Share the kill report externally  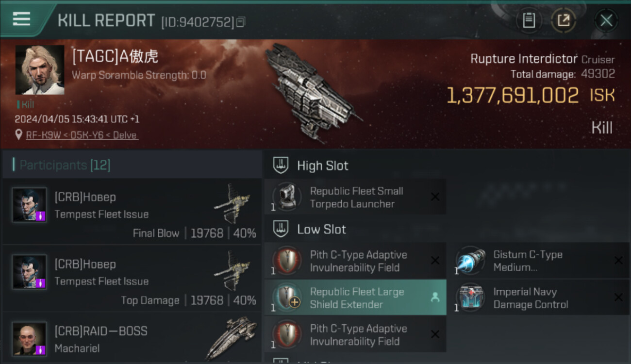tap(564, 20)
